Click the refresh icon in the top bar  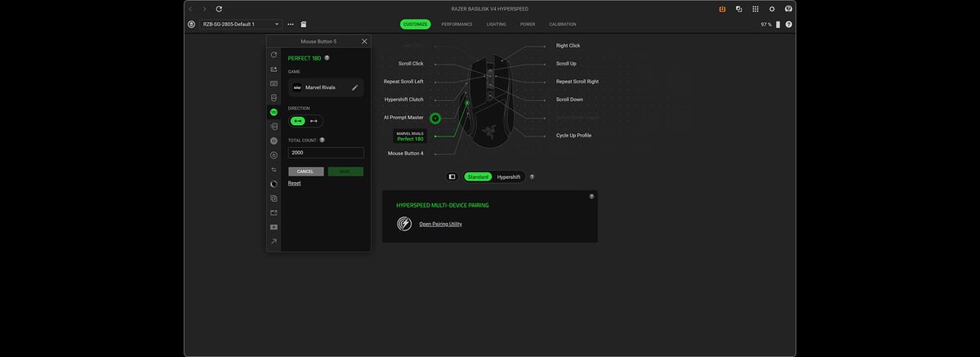click(x=219, y=8)
